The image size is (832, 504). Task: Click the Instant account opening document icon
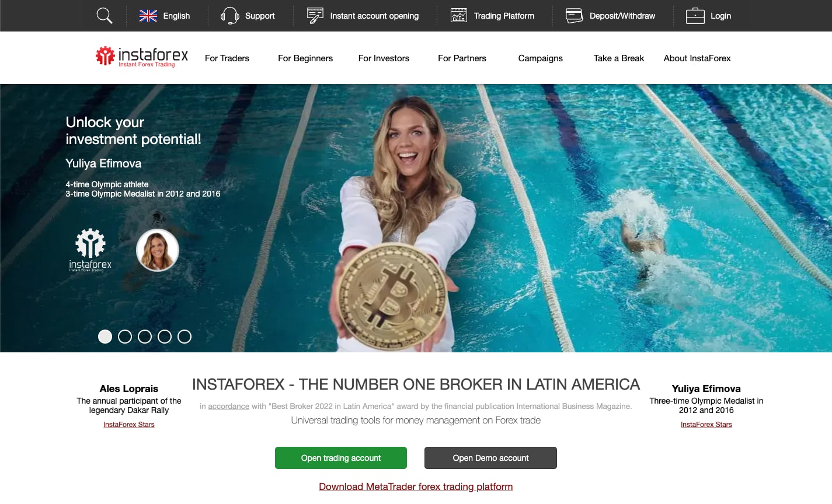[315, 16]
